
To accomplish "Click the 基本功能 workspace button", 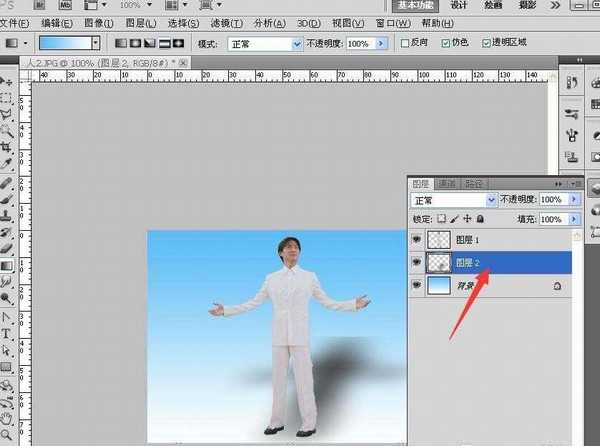I will pos(414,5).
